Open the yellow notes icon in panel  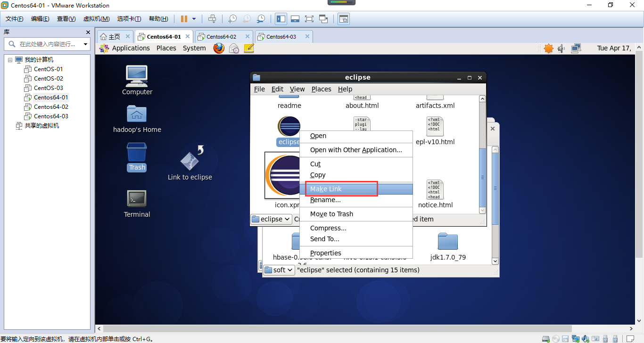coord(249,48)
